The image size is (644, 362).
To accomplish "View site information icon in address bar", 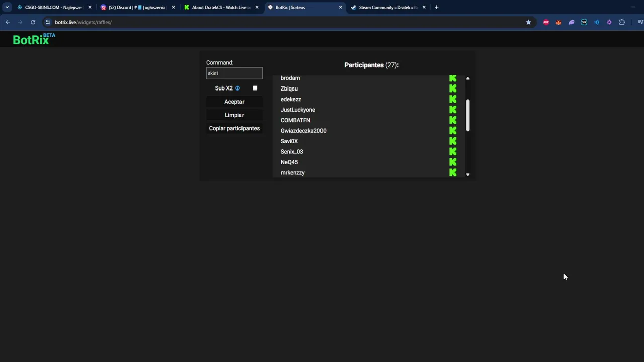I will [x=48, y=22].
